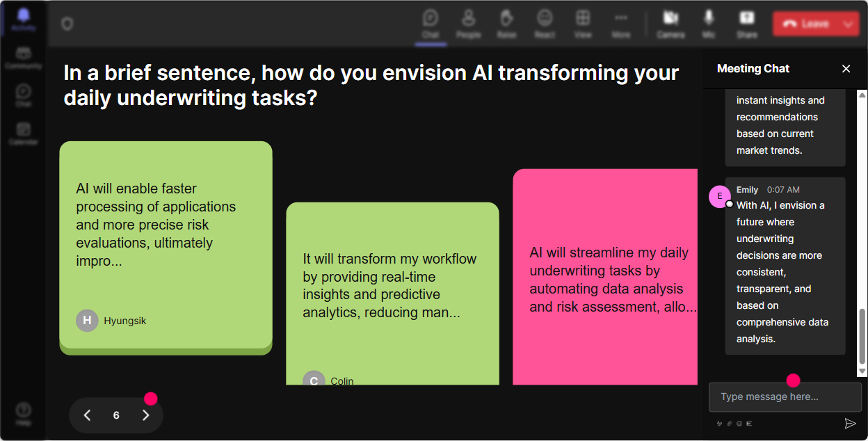Open Colin's green response card
The image size is (868, 441).
tap(392, 294)
